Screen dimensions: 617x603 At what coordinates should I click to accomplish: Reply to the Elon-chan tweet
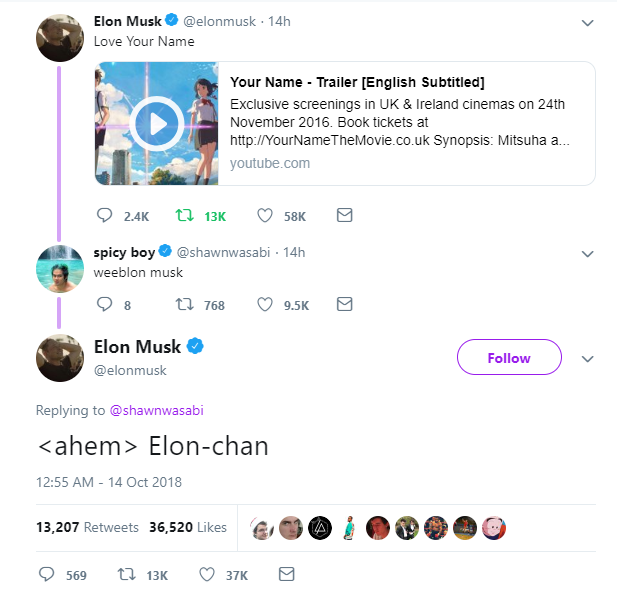(46, 574)
